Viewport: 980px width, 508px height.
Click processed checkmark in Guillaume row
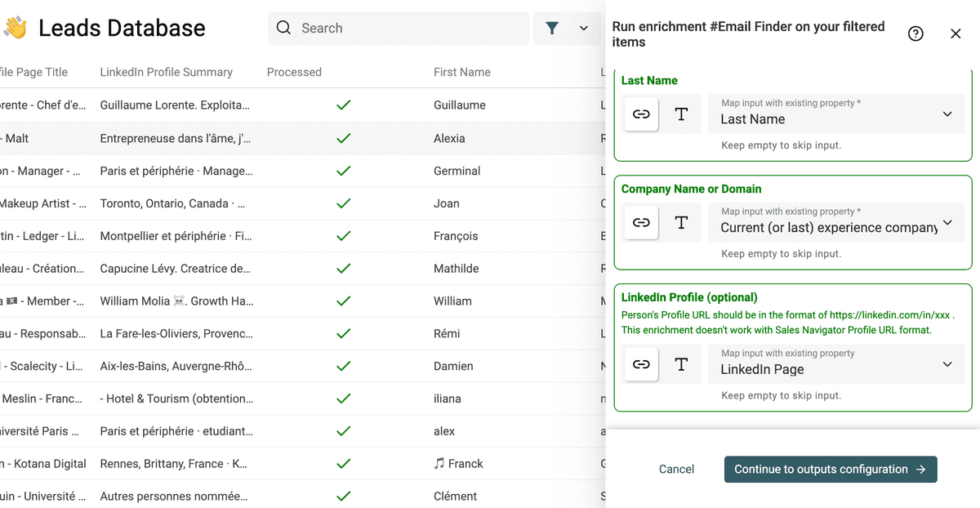coord(344,105)
